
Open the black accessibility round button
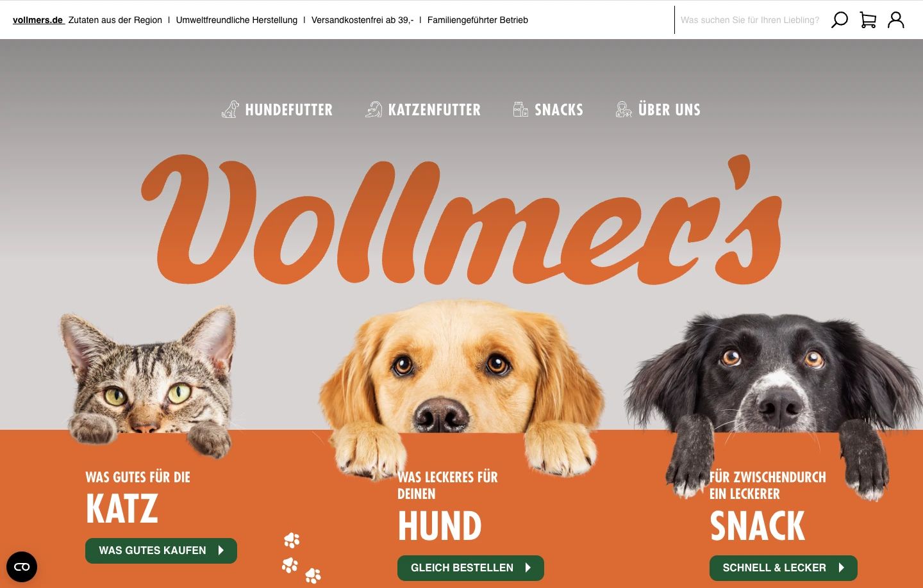click(x=22, y=567)
